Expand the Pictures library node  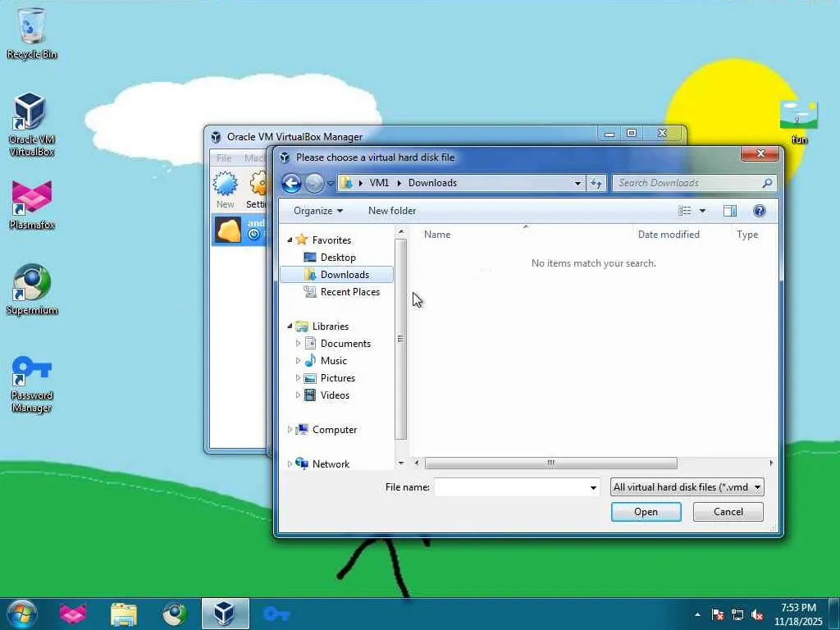click(299, 377)
